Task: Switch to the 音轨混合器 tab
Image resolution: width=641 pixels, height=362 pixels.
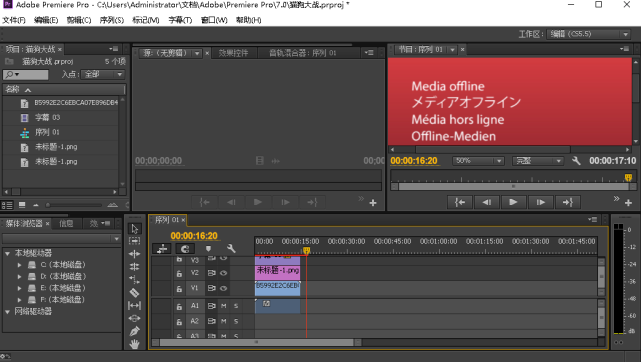Action: point(303,53)
